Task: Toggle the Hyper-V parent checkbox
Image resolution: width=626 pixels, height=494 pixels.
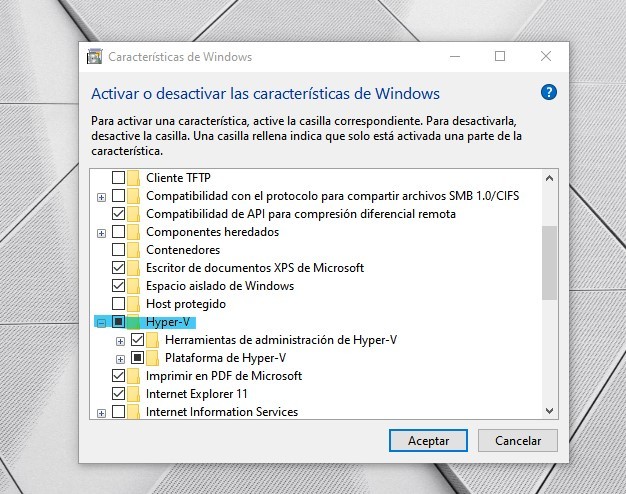Action: pyautogui.click(x=119, y=321)
